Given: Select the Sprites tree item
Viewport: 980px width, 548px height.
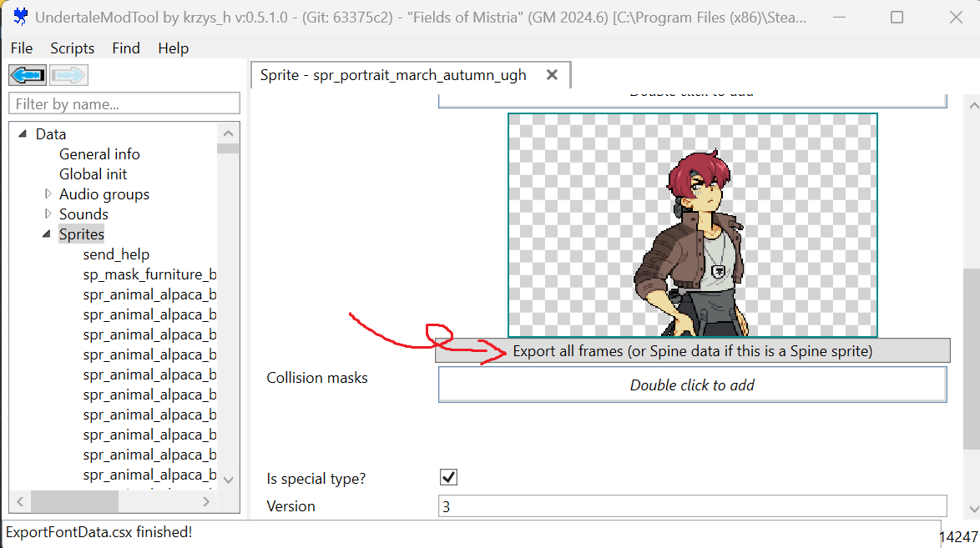Looking at the screenshot, I should pyautogui.click(x=82, y=234).
